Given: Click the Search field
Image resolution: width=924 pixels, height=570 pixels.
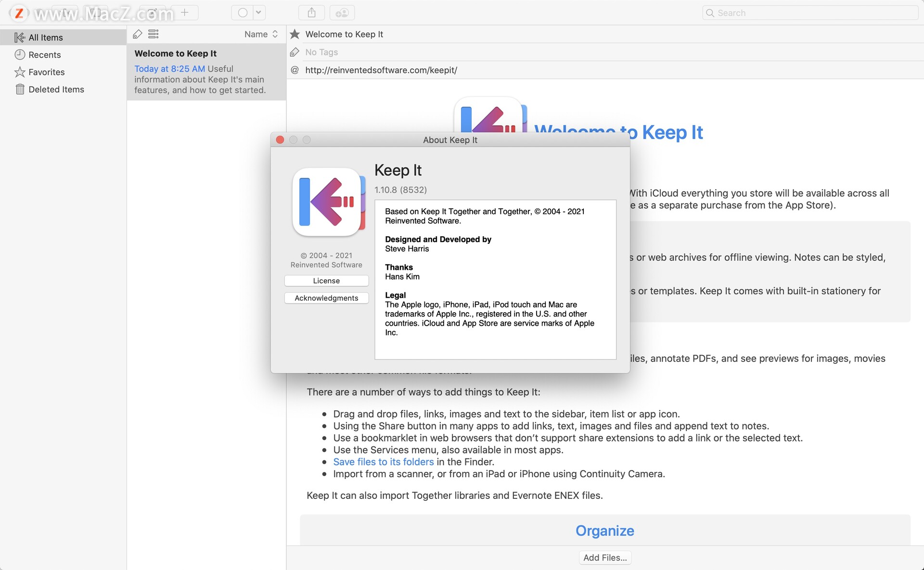Looking at the screenshot, I should 810,13.
